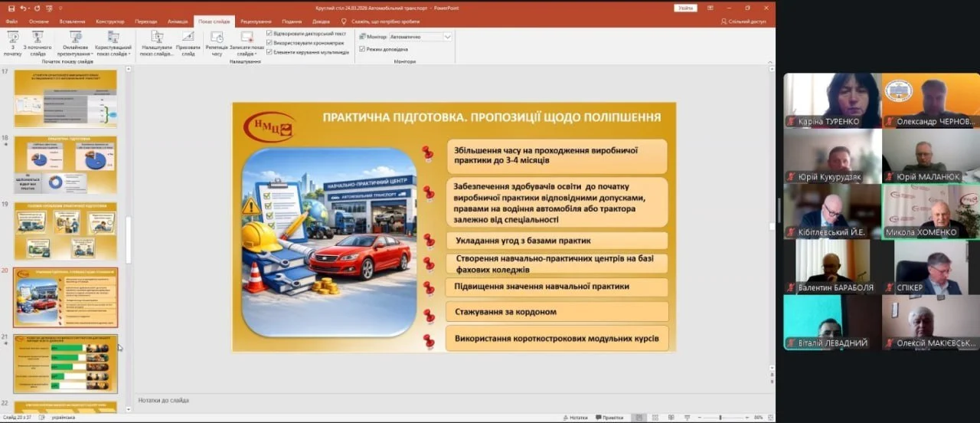Screen dimensions: 980x423
Task: Click the Спільний доступ share icon
Action: tap(724, 21)
